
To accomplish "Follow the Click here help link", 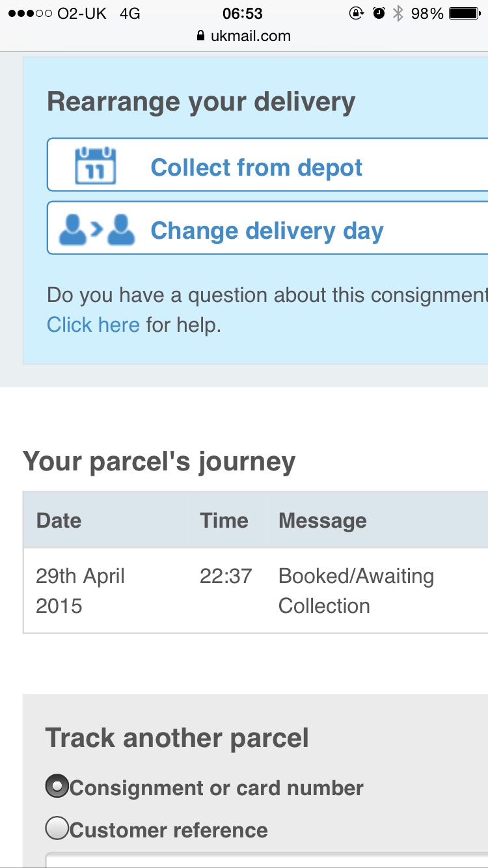I will point(93,325).
